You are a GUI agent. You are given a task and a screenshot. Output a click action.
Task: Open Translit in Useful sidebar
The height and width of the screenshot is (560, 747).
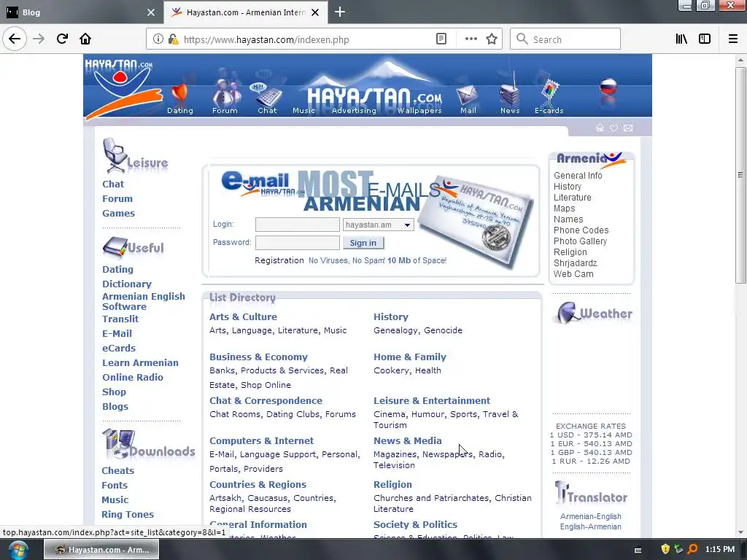(x=120, y=319)
